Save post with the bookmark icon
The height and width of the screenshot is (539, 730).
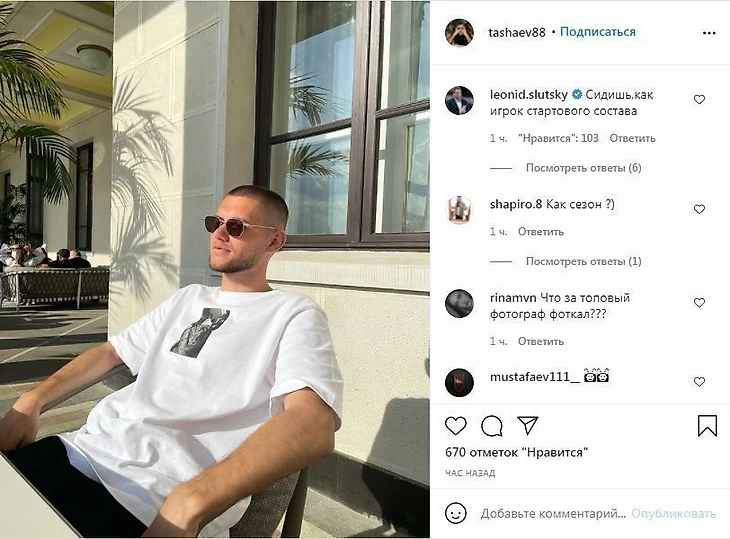(x=707, y=425)
